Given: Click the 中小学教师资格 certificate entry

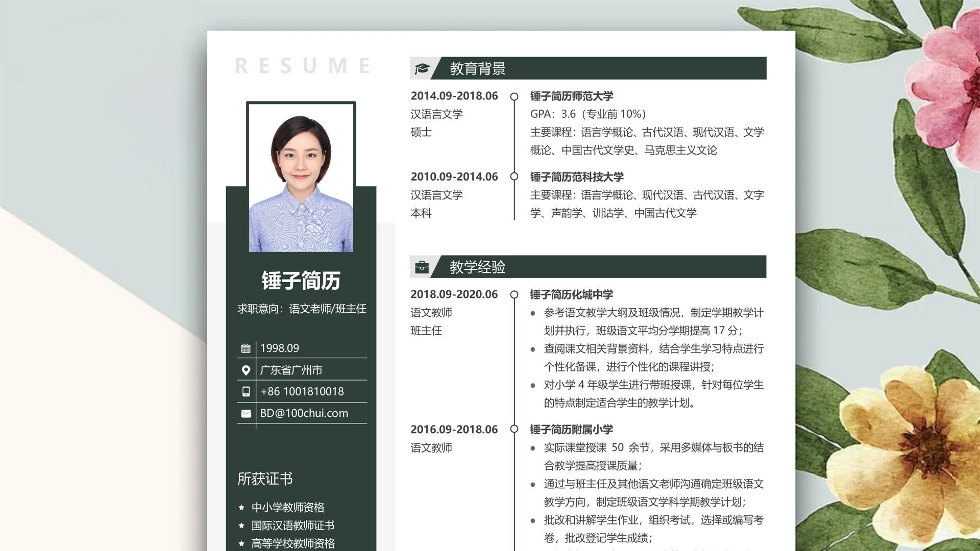Looking at the screenshot, I should 288,507.
